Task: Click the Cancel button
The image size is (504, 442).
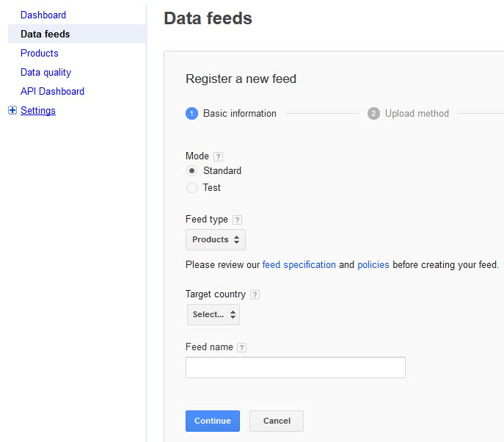Action: (277, 421)
